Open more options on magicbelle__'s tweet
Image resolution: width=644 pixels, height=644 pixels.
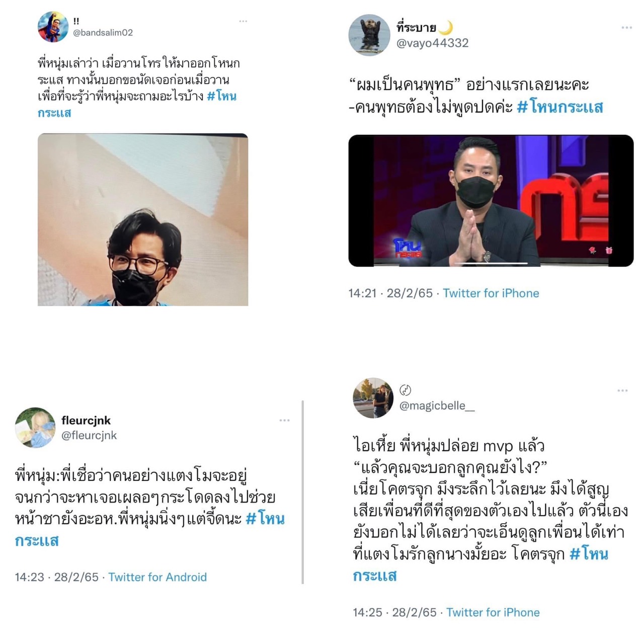[622, 390]
